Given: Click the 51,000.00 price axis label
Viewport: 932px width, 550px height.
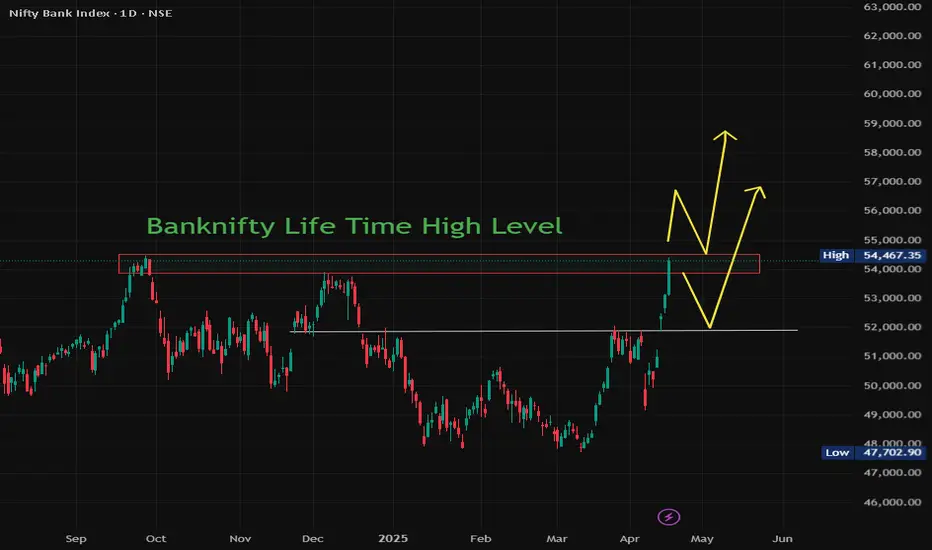Looking at the screenshot, I should [x=892, y=356].
